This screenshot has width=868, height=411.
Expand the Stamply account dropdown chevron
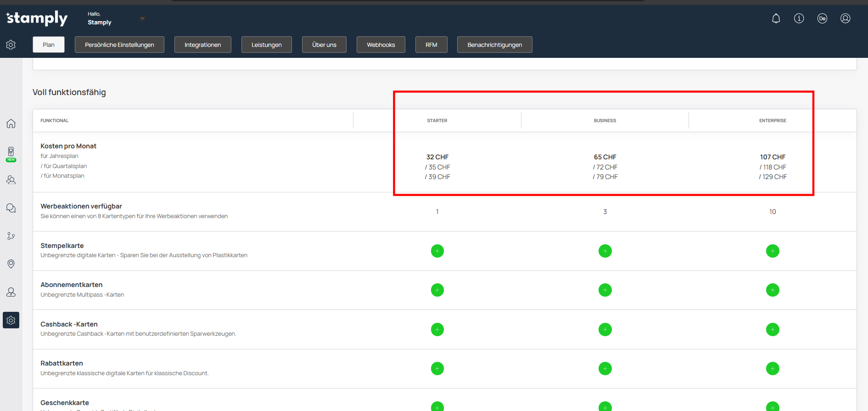(x=142, y=18)
